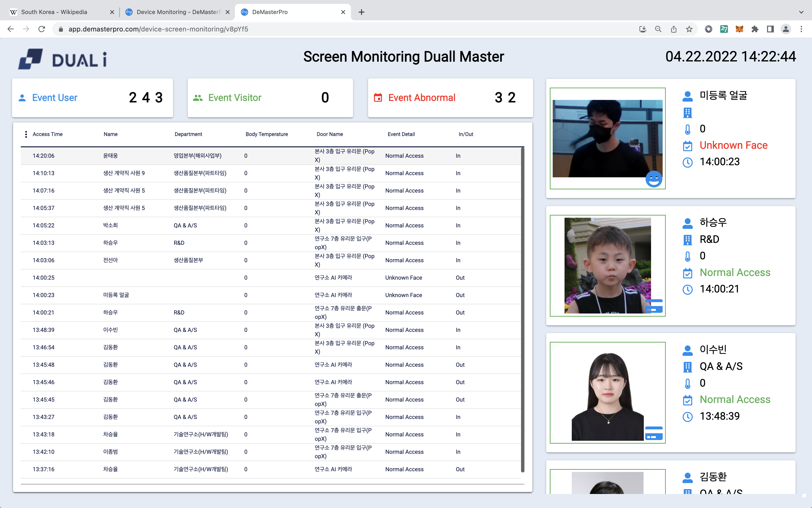
Task: Click the 13:43:18 access time cell
Action: (x=43, y=434)
